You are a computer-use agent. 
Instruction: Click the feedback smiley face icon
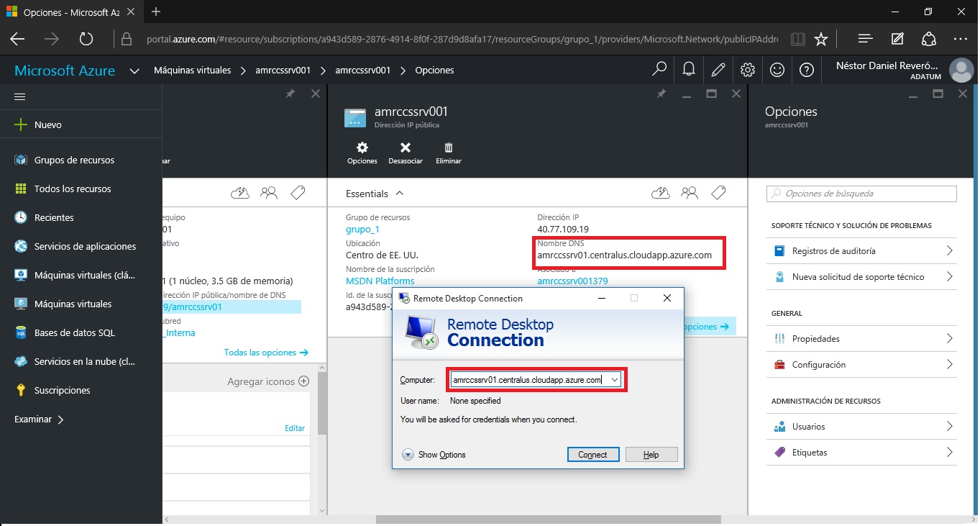(x=777, y=70)
